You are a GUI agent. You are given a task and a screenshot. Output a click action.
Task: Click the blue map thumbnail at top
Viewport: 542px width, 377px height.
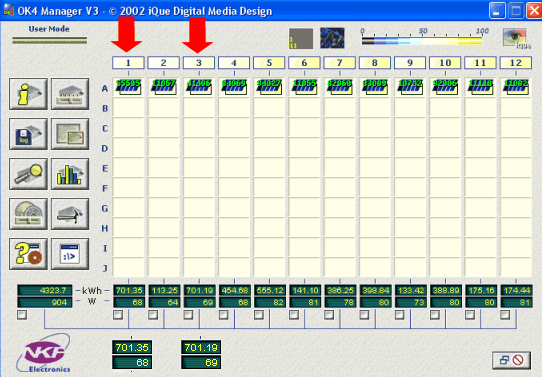[332, 38]
